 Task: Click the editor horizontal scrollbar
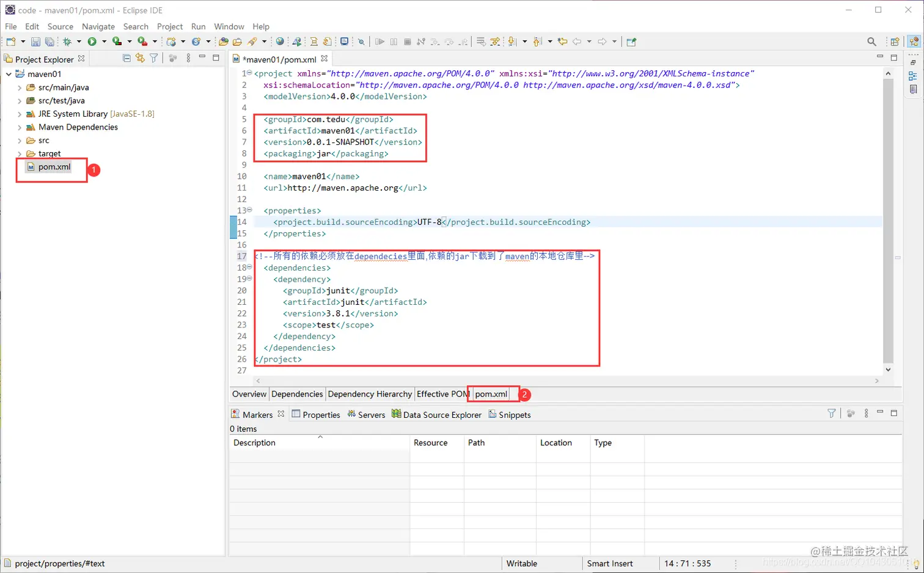click(x=567, y=381)
